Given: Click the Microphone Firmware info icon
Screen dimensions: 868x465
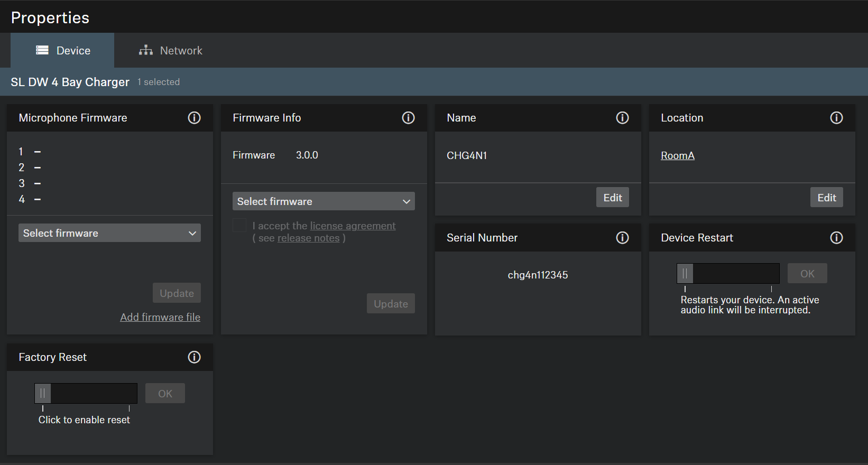Looking at the screenshot, I should 194,118.
